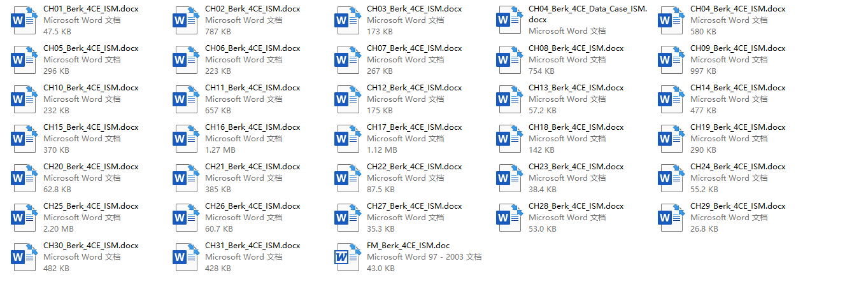Select the Word icon of CH09_Berk_4CE_ISM.docx
The image size is (868, 301).
[x=672, y=60]
